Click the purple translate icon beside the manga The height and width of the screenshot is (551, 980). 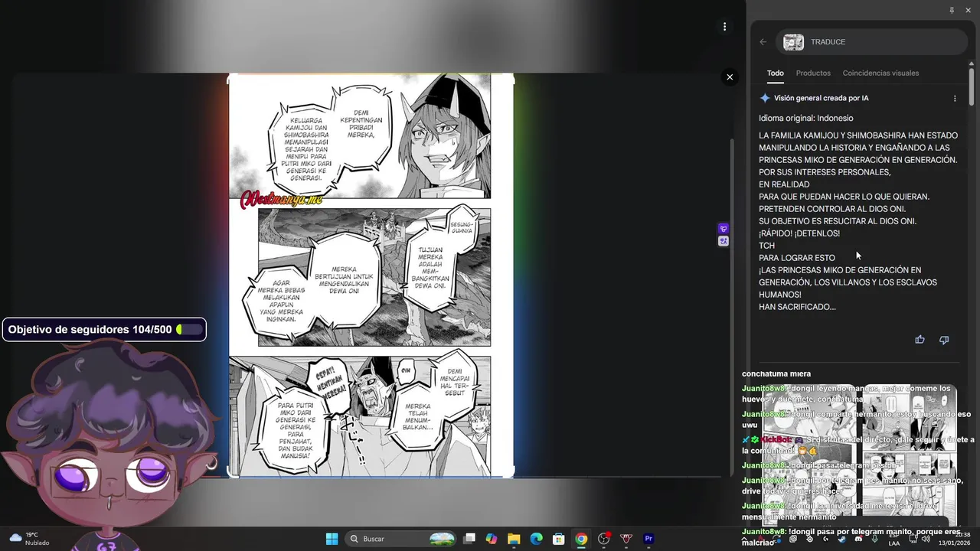pos(724,229)
